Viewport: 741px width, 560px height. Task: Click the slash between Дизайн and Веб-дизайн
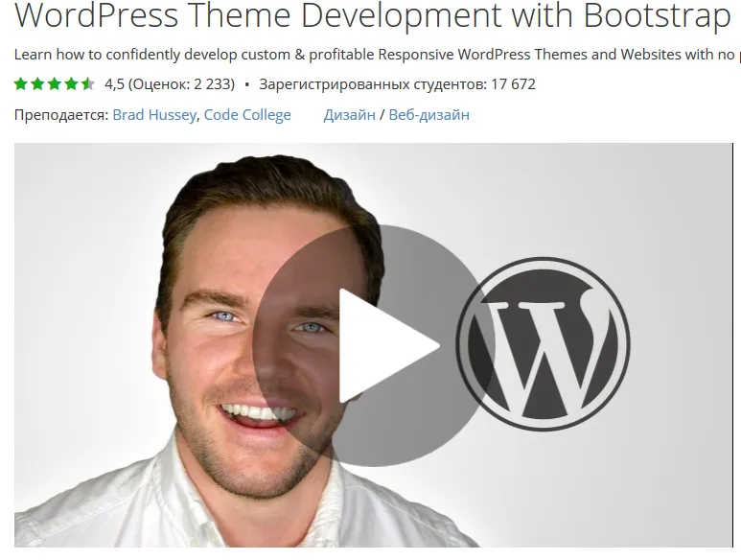[382, 115]
